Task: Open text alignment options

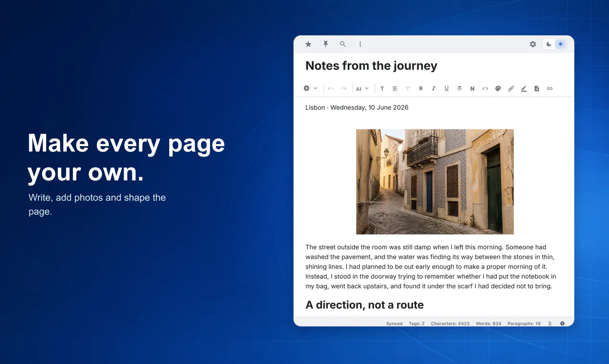Action: click(x=395, y=89)
